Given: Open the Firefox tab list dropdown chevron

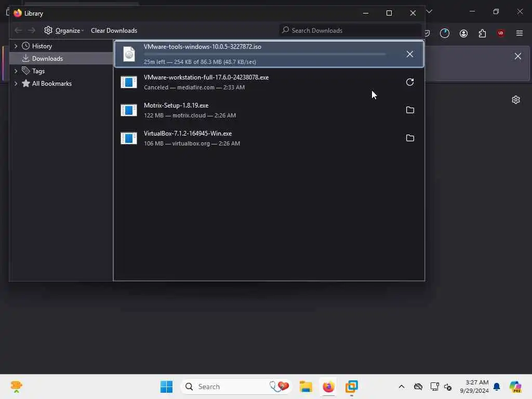Looking at the screenshot, I should coord(429,11).
